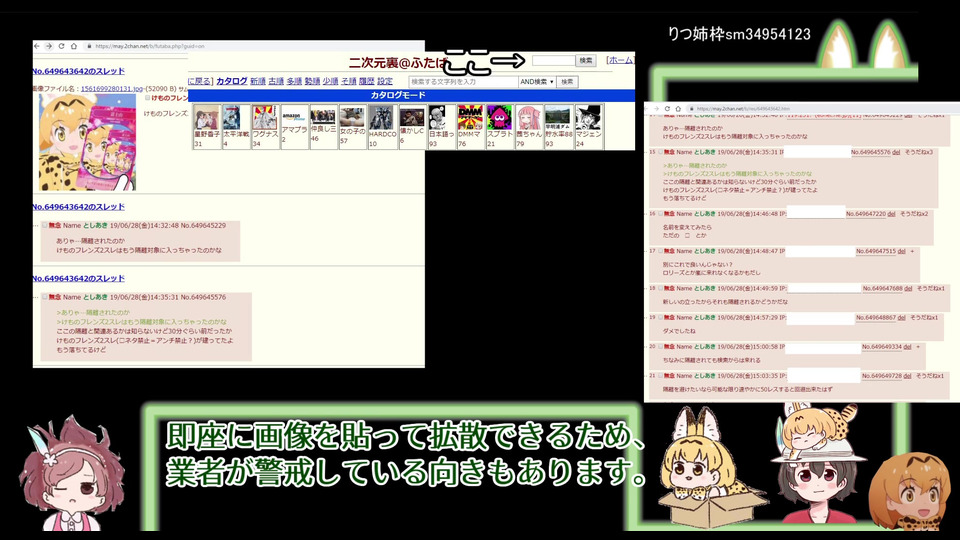Tick checkbox on post No.649645576 in left window
This screenshot has width=960, height=540.
pos(44,298)
